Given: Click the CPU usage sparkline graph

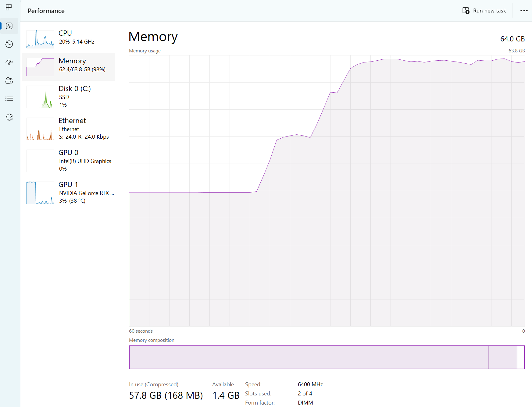Looking at the screenshot, I should pyautogui.click(x=40, y=39).
